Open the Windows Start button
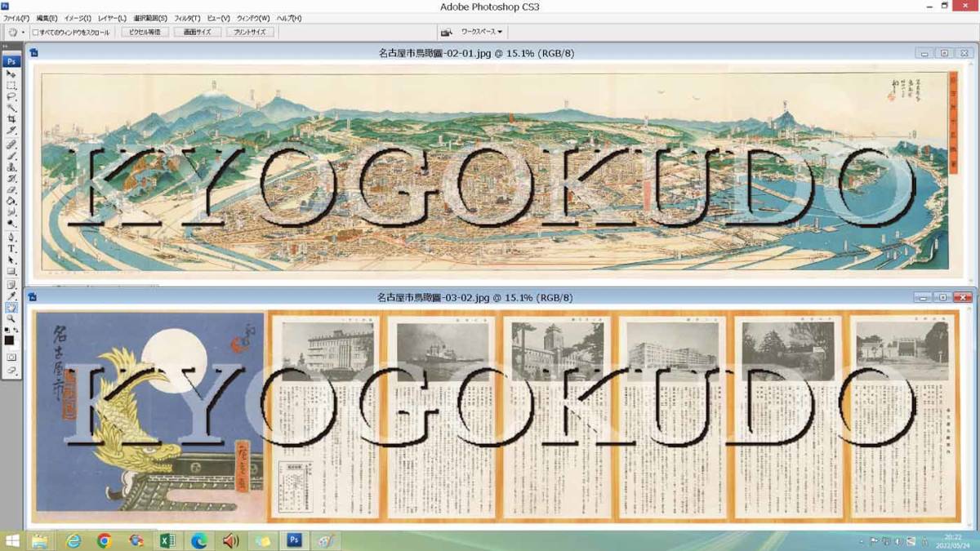The image size is (980, 551). [x=12, y=540]
